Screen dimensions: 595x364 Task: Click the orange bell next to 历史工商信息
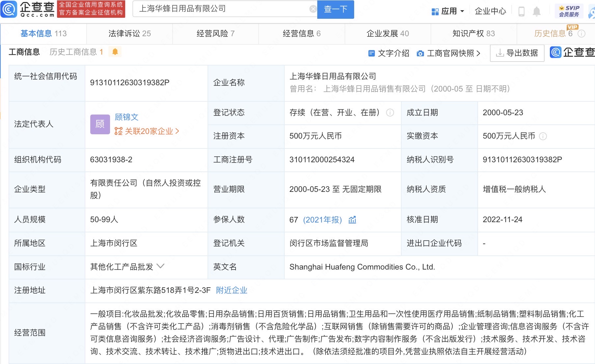[x=115, y=52]
